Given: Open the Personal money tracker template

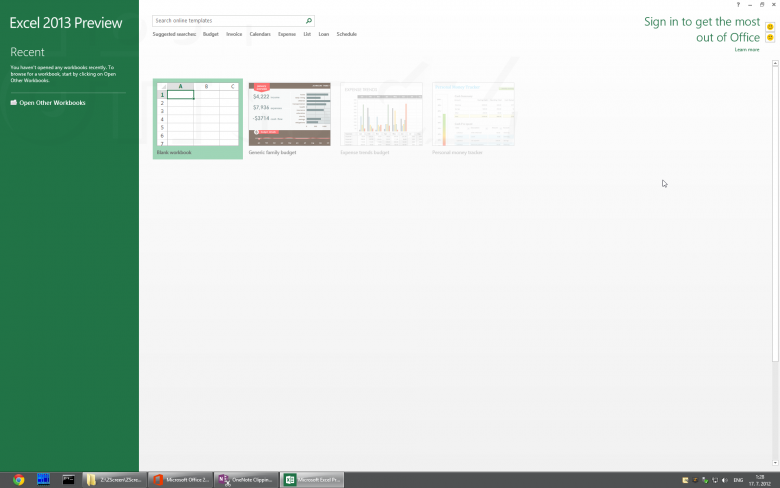Looking at the screenshot, I should tap(473, 118).
